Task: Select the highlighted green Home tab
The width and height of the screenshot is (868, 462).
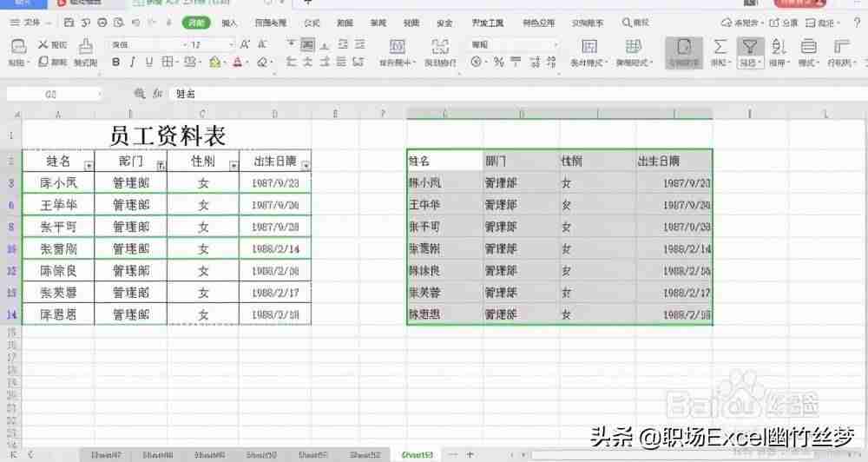Action: click(x=196, y=23)
